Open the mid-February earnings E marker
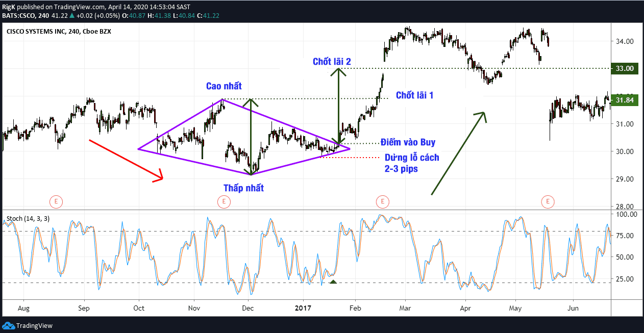This screenshot has width=644, height=333. pyautogui.click(x=382, y=202)
